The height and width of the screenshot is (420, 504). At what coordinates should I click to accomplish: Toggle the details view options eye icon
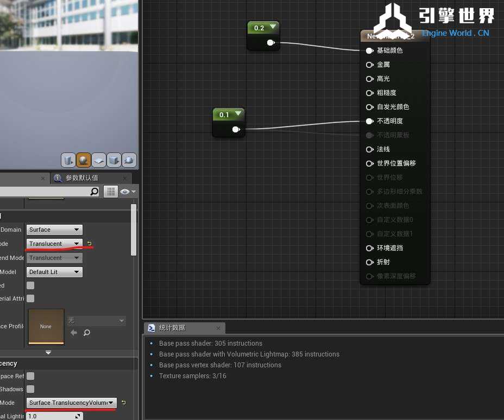(128, 192)
